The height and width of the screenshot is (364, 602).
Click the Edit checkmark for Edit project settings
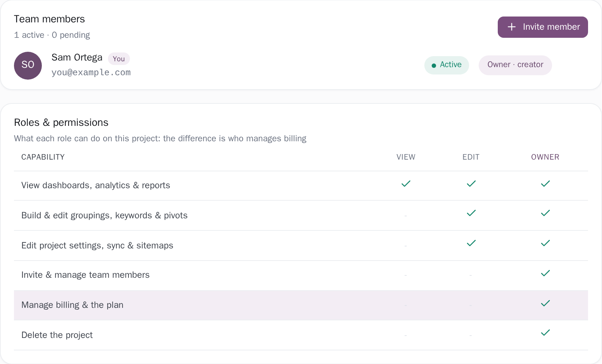tap(471, 243)
